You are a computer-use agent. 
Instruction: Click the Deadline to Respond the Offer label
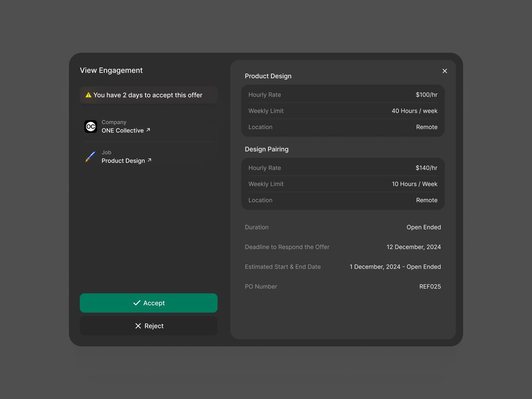coord(287,247)
